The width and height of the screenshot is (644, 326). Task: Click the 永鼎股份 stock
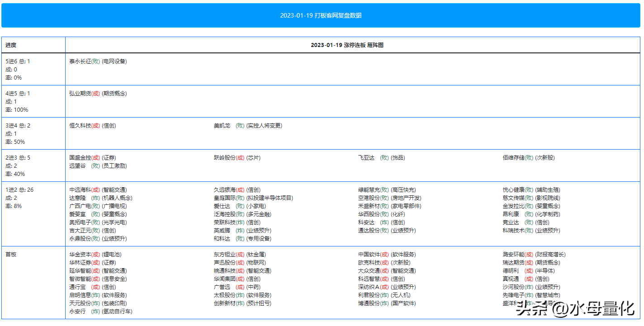(80, 239)
